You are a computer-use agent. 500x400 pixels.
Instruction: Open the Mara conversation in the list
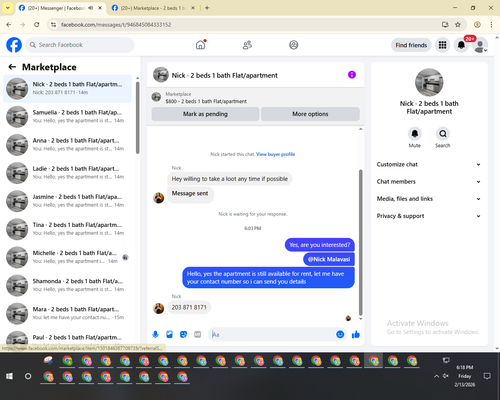coord(67,313)
